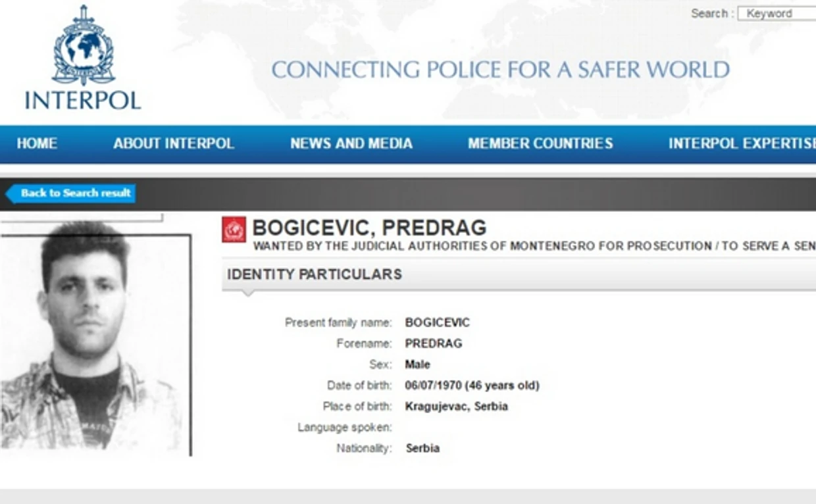Click the Connecting Police for a Safer World slogan
816x504 pixels.
pyautogui.click(x=500, y=70)
